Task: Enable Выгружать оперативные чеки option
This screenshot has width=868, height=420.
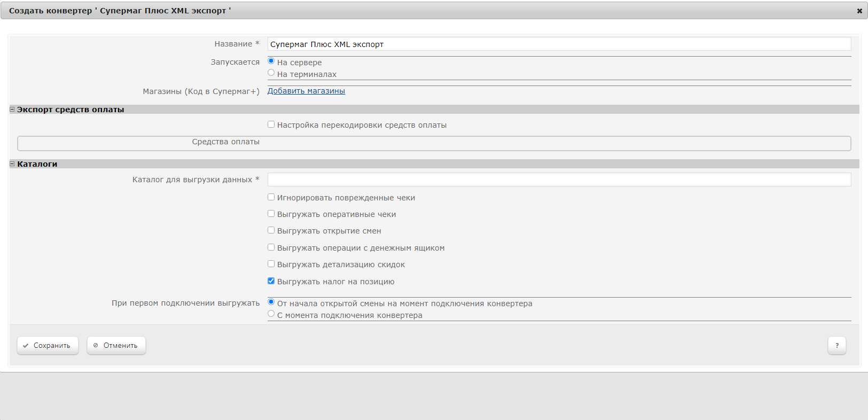Action: click(x=271, y=214)
